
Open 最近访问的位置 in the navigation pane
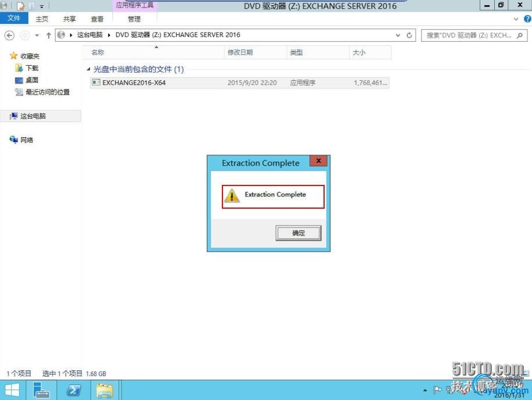48,92
